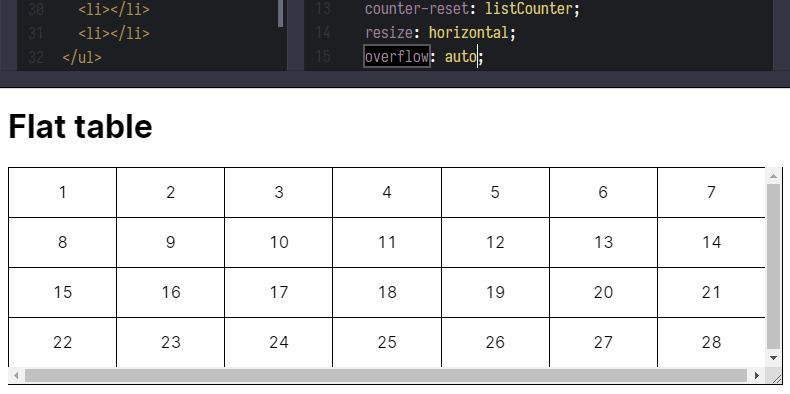
Task: Click cell number 18 in the table
Action: coord(387,292)
